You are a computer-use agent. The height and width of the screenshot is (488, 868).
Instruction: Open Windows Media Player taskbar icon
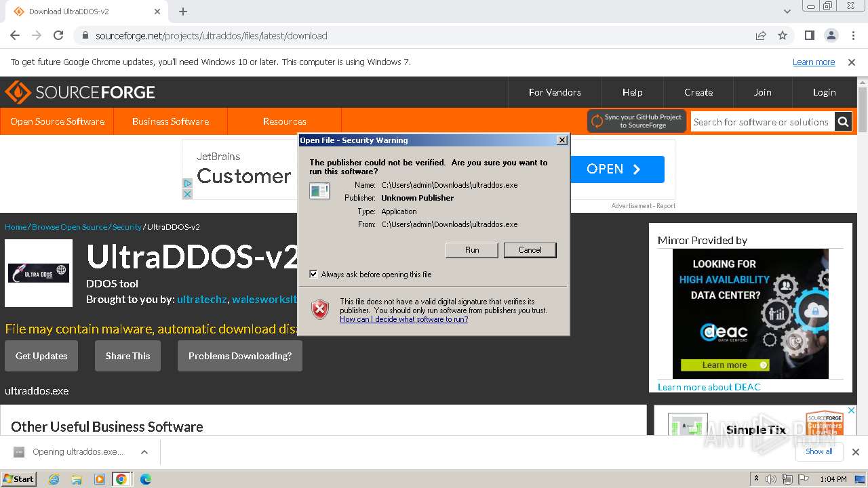coord(99,479)
